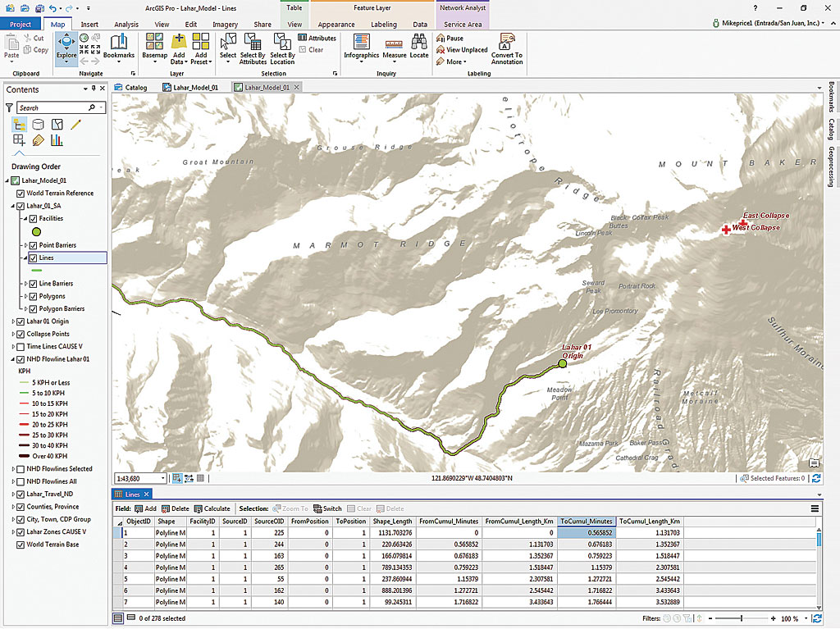The width and height of the screenshot is (840, 629).
Task: Click Pause labeling button
Action: click(x=450, y=38)
